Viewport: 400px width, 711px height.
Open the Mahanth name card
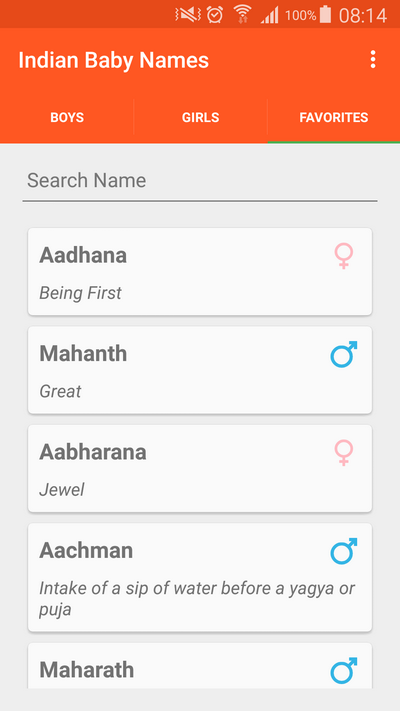tap(200, 370)
